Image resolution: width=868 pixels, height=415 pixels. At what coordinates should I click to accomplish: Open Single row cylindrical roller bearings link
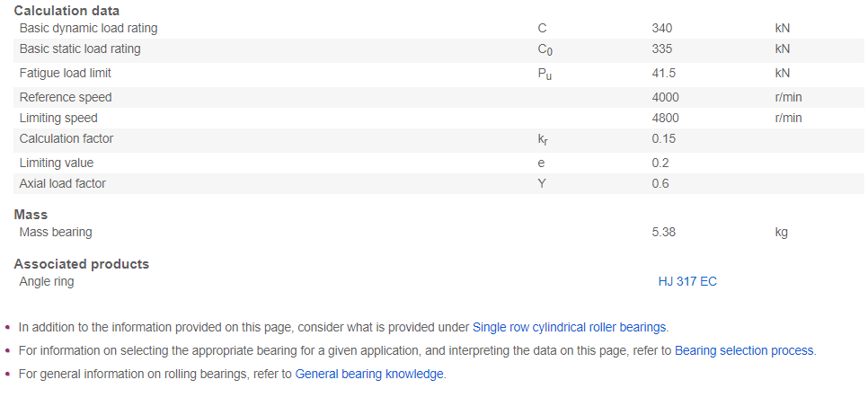pyautogui.click(x=569, y=327)
